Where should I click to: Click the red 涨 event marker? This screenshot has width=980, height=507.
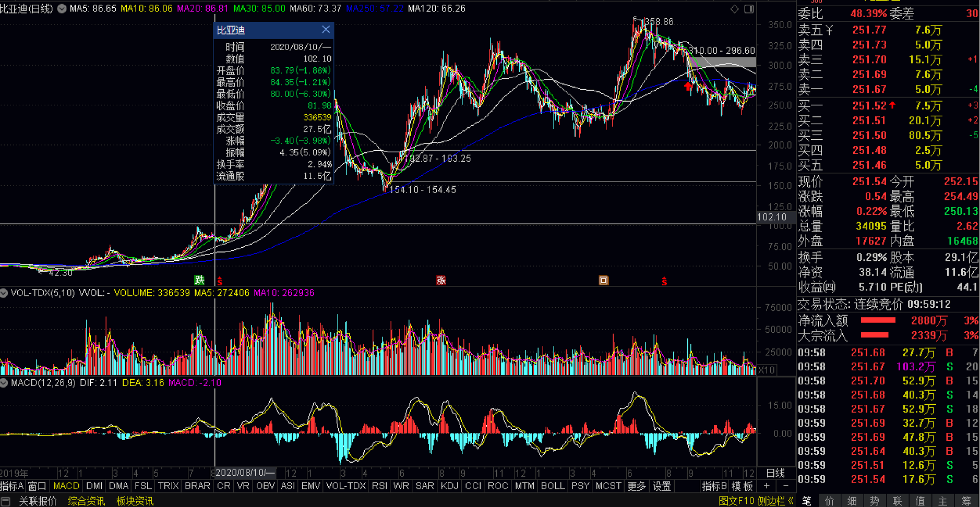[441, 280]
